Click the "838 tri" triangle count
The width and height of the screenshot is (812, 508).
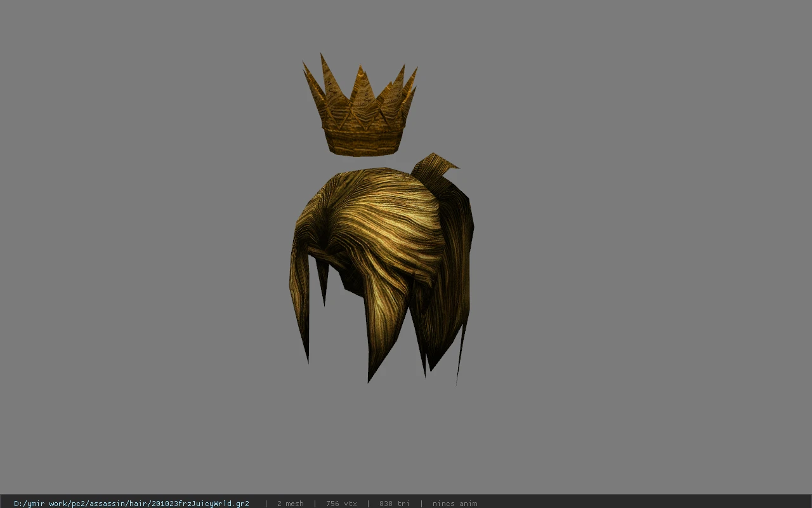(x=395, y=504)
